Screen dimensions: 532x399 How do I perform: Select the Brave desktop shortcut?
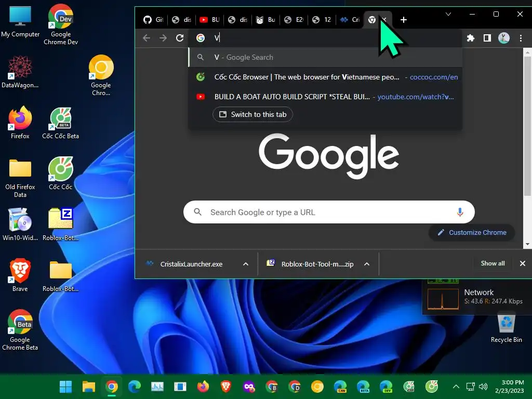(x=20, y=275)
